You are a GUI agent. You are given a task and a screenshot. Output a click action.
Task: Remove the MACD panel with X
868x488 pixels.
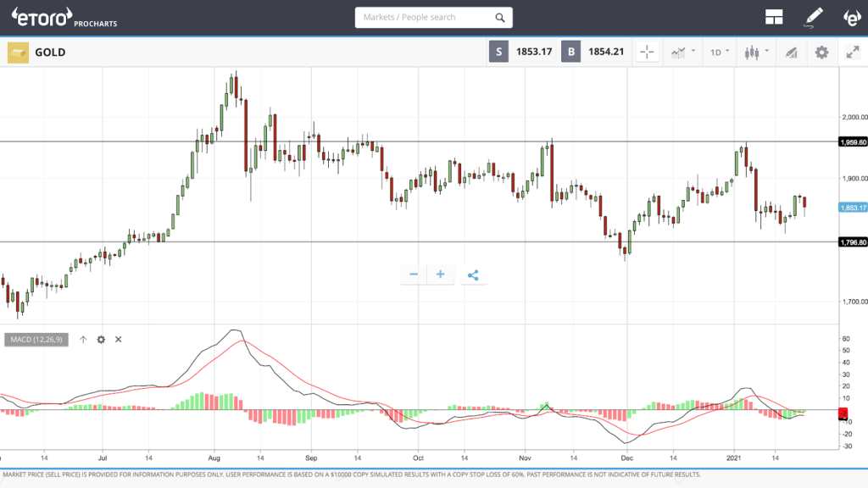tap(119, 339)
